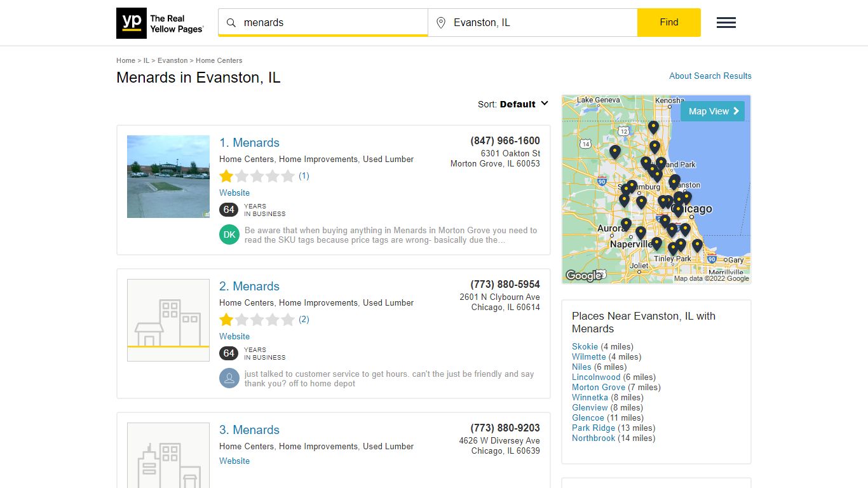Click phone number (773) 880-5954
Viewport: 868px width, 488px height.
tap(505, 284)
